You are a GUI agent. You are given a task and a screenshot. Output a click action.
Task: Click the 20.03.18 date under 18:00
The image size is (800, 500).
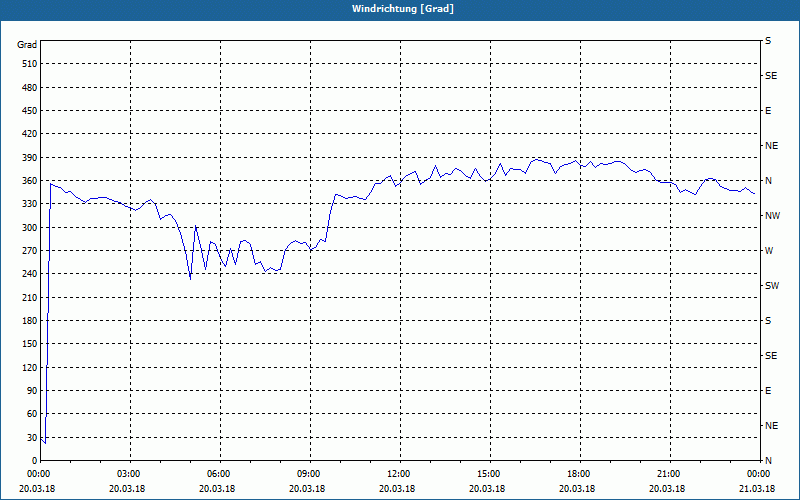tap(577, 488)
